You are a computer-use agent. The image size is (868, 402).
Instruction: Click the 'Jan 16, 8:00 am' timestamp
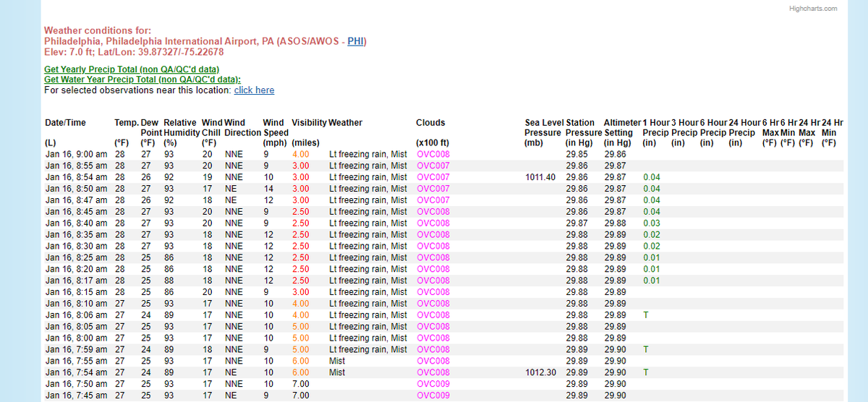coord(76,338)
